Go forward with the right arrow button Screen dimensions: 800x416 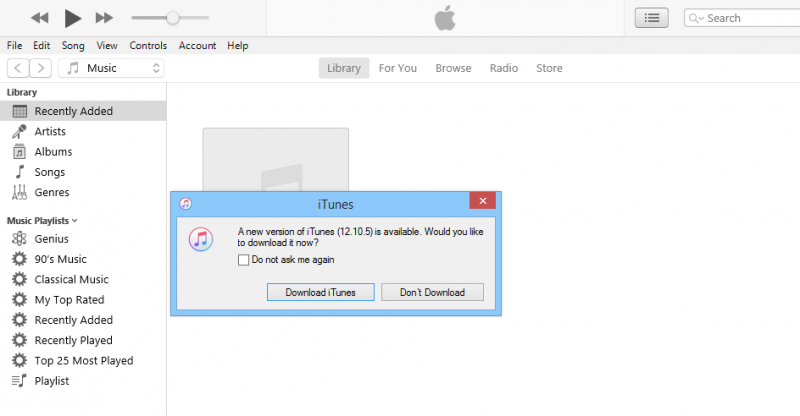pyautogui.click(x=40, y=68)
